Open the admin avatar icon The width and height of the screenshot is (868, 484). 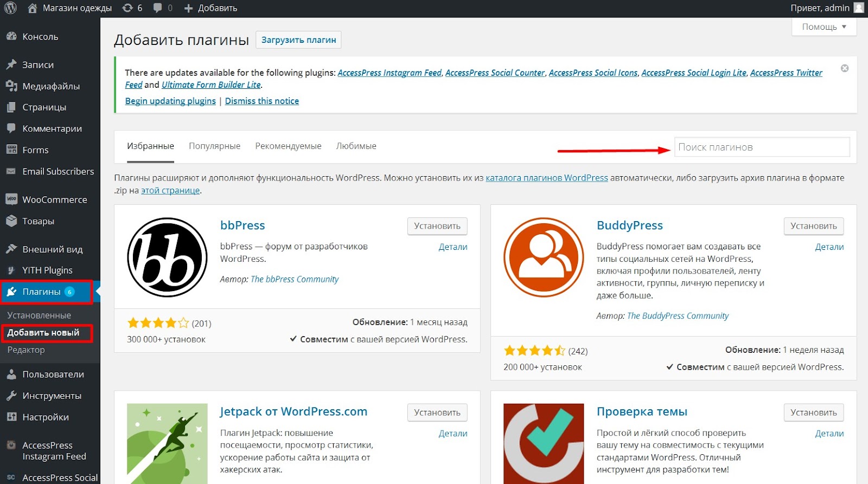click(x=859, y=8)
